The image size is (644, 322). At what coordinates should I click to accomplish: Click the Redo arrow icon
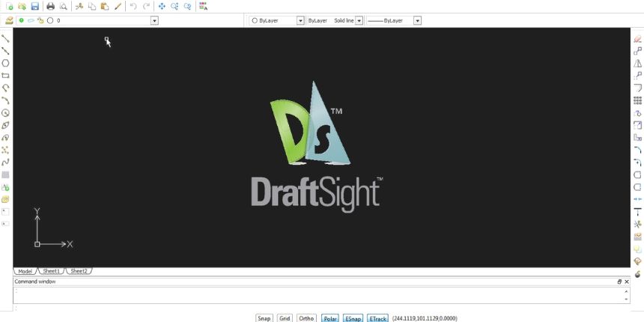pyautogui.click(x=146, y=6)
